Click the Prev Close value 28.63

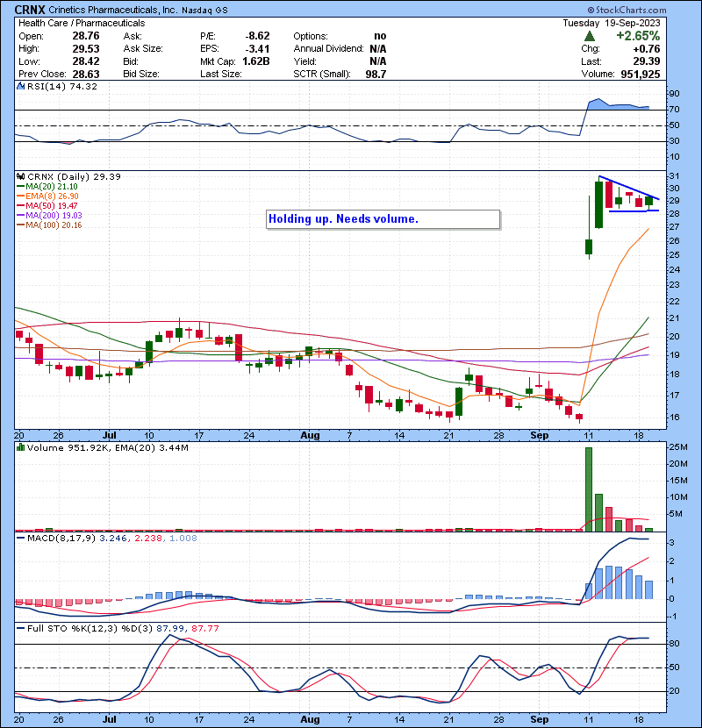(x=86, y=74)
